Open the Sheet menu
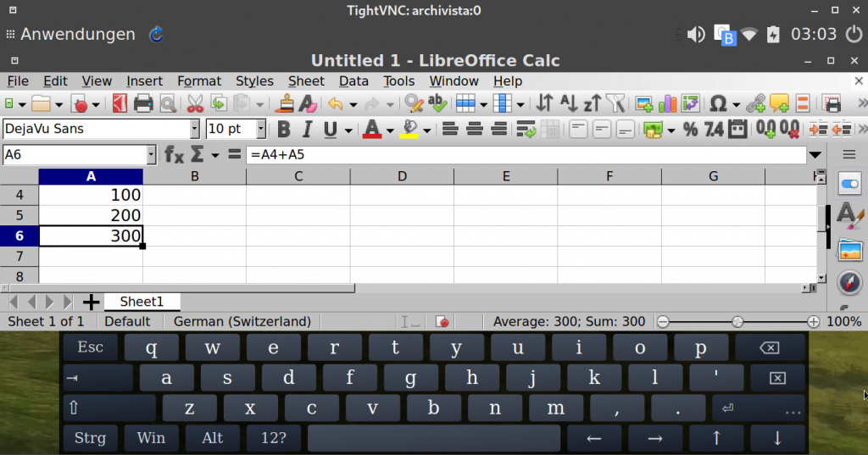This screenshot has width=868, height=455. [x=306, y=80]
